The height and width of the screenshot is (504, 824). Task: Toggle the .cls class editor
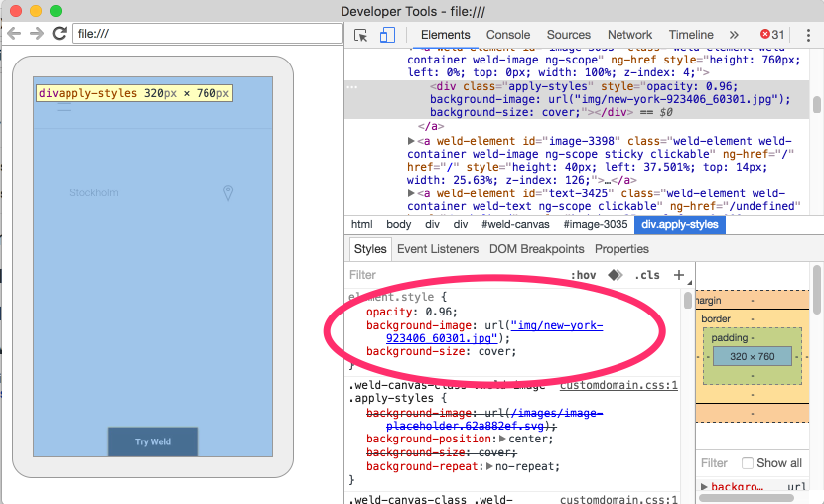(x=647, y=275)
